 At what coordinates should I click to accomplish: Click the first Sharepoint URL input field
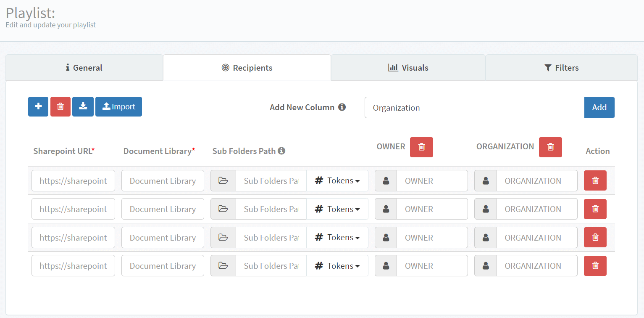(x=73, y=180)
